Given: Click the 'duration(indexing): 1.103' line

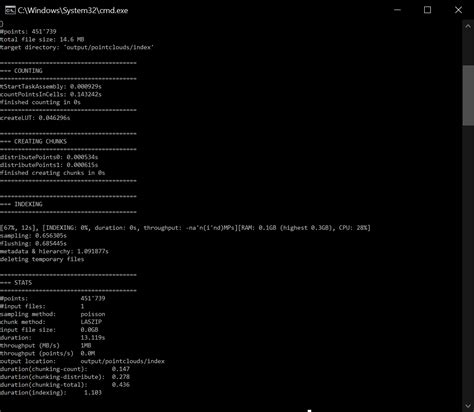Looking at the screenshot, I should (51, 393).
